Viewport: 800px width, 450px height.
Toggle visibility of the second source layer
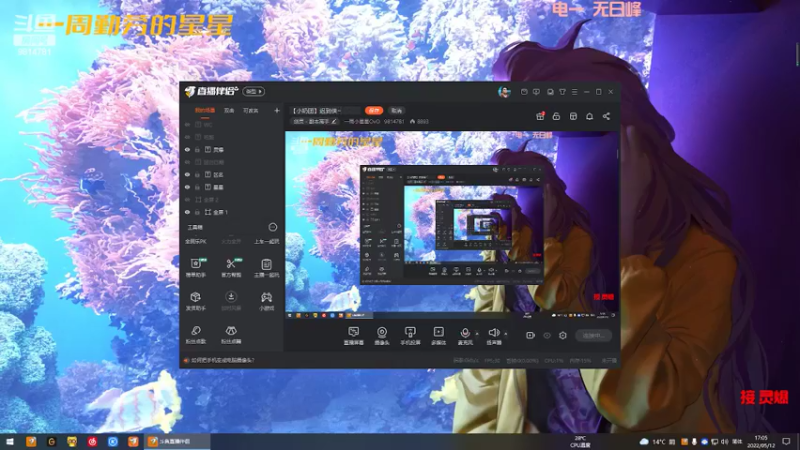point(187,137)
